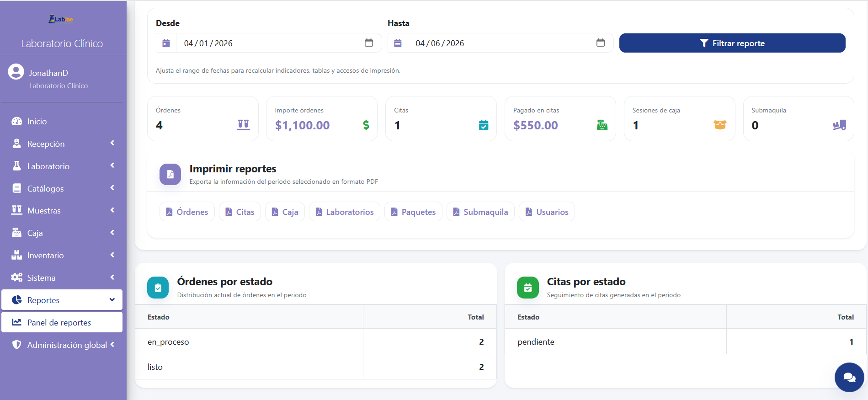
Task: Click the en_proceso row in Órdenes table
Action: pos(316,341)
